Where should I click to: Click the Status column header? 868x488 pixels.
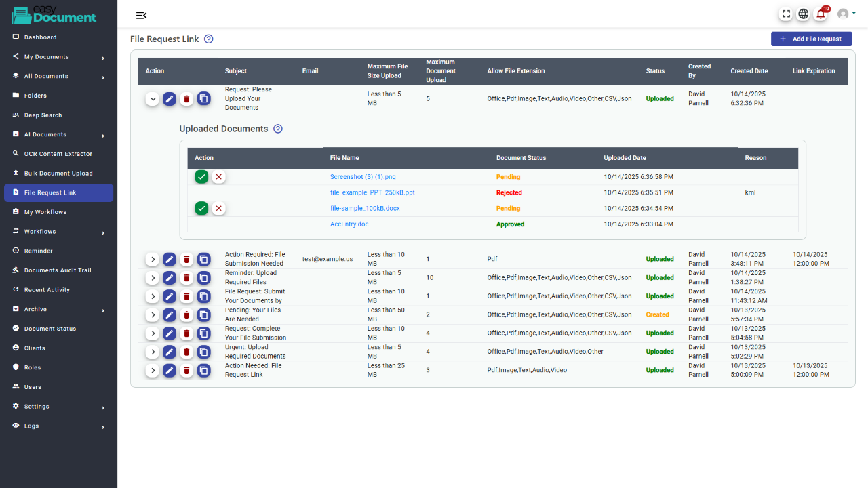[x=655, y=71]
